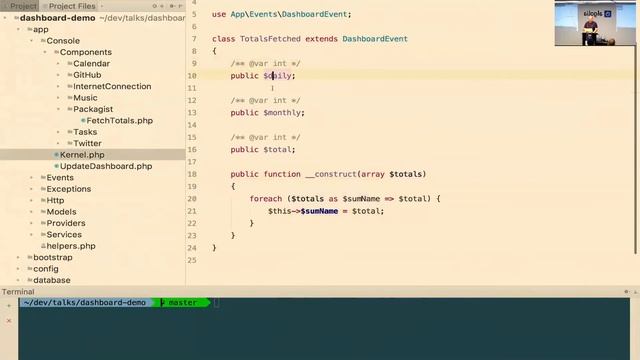Click the Exceptions folder icon
This screenshot has width=640, height=360.
coord(43,189)
